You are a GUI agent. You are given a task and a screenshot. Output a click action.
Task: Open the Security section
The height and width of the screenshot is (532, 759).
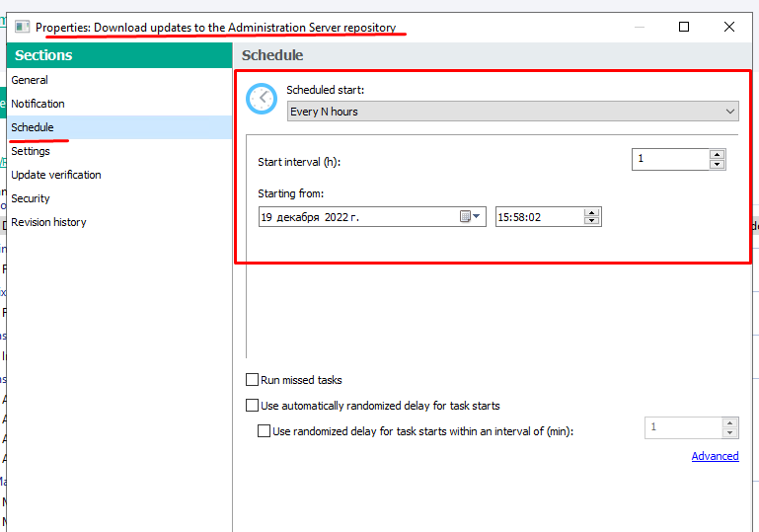[31, 198]
